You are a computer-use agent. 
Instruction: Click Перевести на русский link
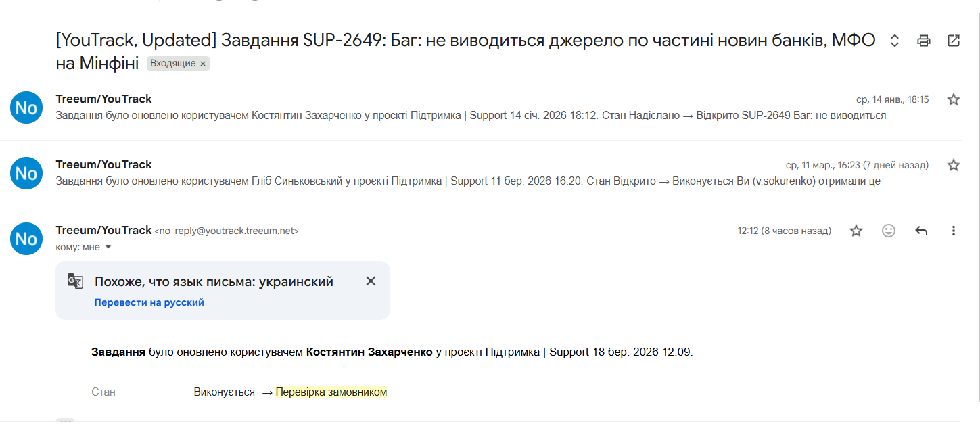pyautogui.click(x=149, y=302)
